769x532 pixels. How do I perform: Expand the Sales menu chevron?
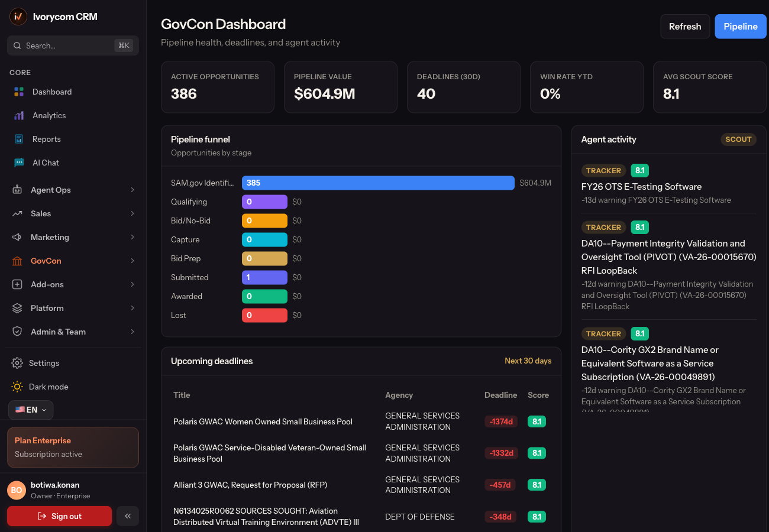point(133,213)
